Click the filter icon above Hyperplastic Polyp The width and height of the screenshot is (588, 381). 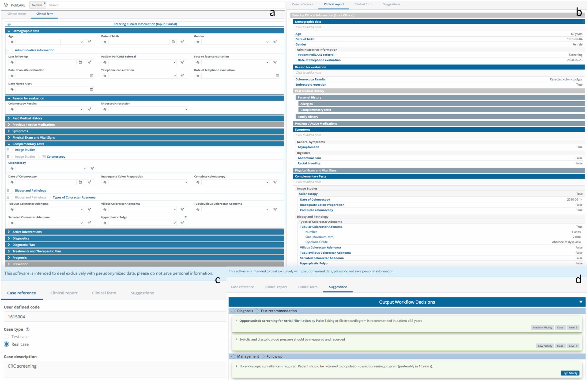(185, 217)
